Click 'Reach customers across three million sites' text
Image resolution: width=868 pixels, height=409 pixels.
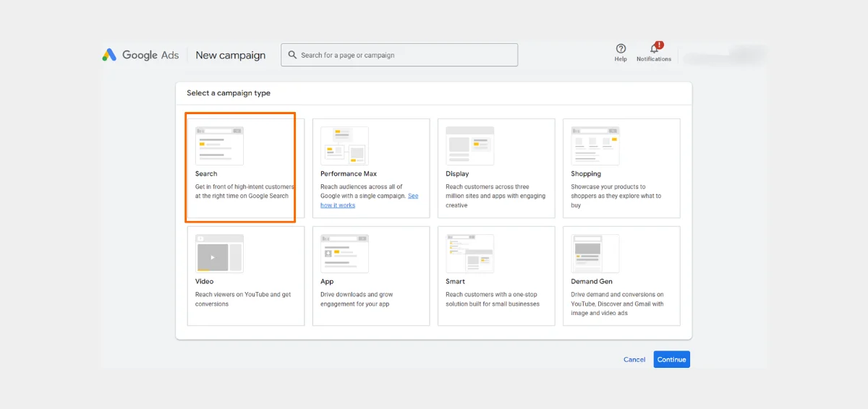(x=496, y=196)
